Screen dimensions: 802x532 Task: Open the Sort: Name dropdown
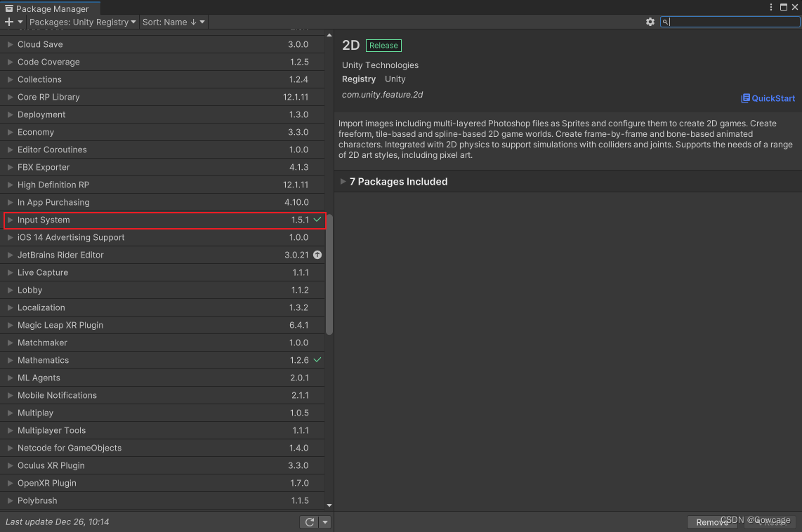[173, 22]
